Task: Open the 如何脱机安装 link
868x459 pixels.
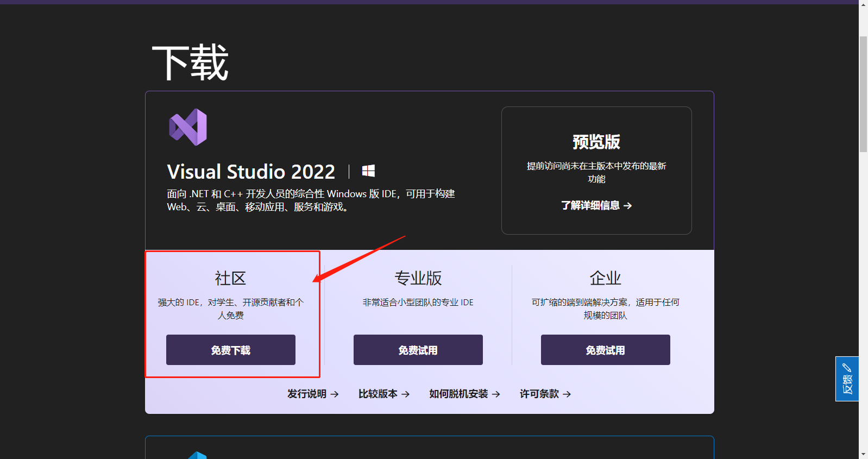Action: (464, 394)
